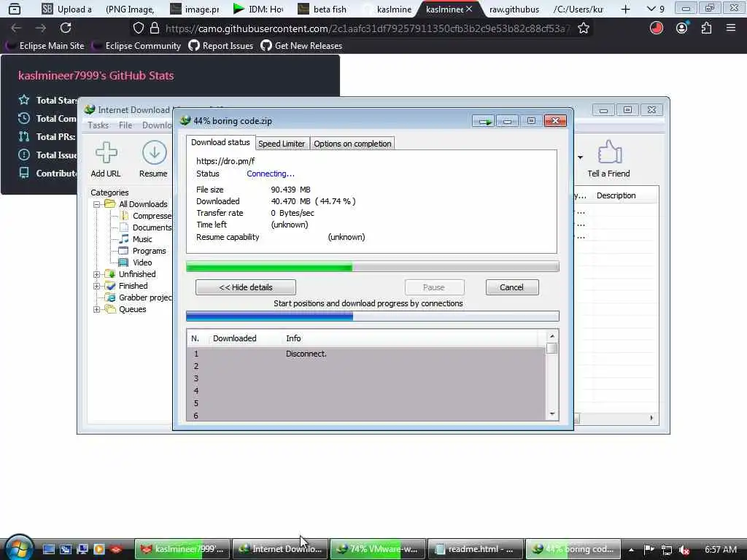The image size is (747, 560).
Task: Expand the Unfinished category node
Action: 97,274
